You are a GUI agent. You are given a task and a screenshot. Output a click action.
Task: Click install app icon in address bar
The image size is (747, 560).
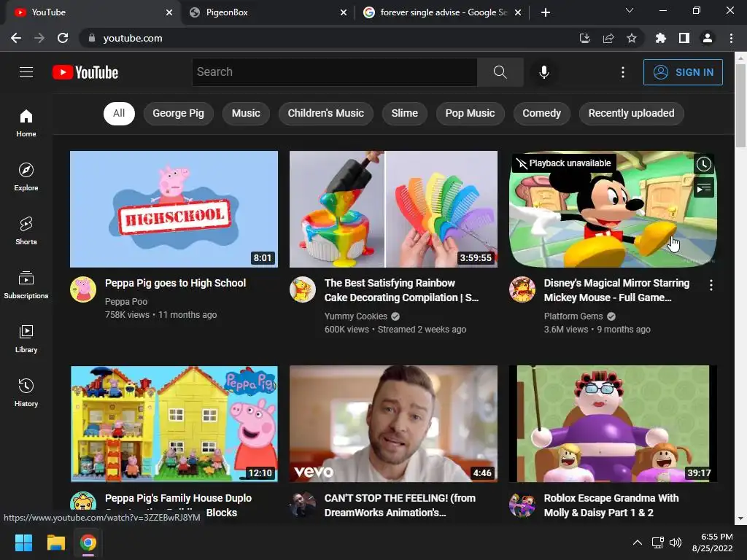point(585,38)
